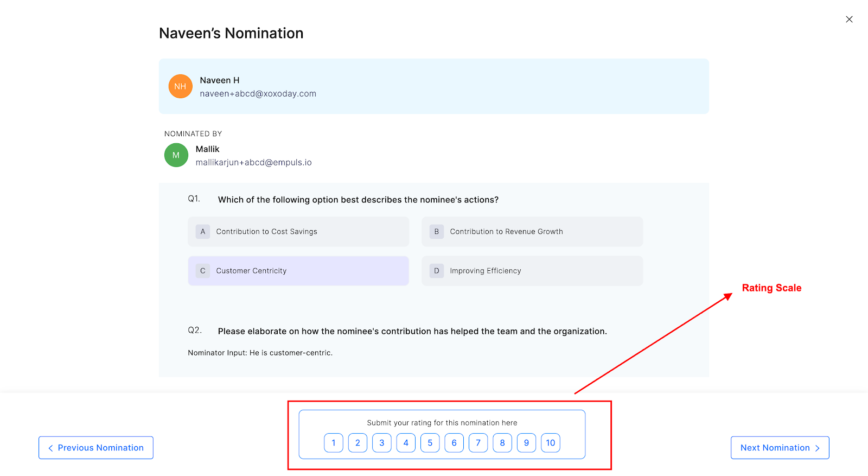This screenshot has height=476, width=868.
Task: Click the Naveen's Nomination heading
Action: pos(231,33)
